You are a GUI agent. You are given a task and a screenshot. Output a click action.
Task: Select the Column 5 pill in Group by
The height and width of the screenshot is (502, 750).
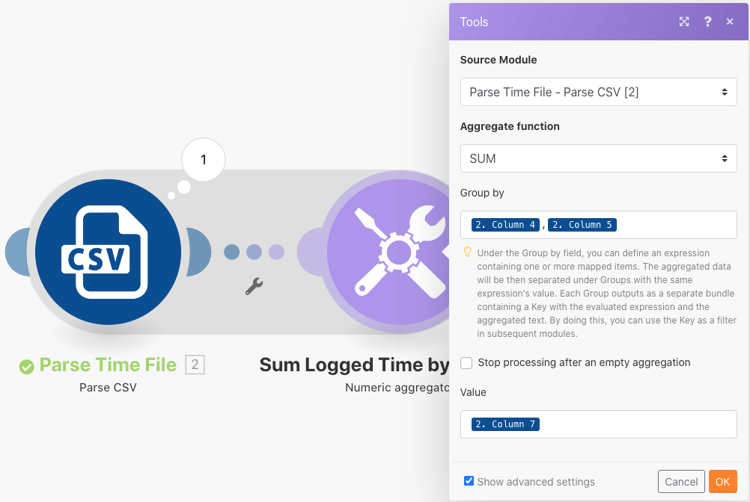tap(582, 225)
